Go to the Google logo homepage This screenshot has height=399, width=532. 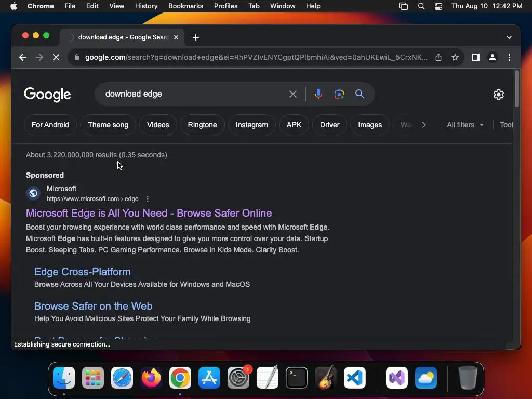coord(47,95)
